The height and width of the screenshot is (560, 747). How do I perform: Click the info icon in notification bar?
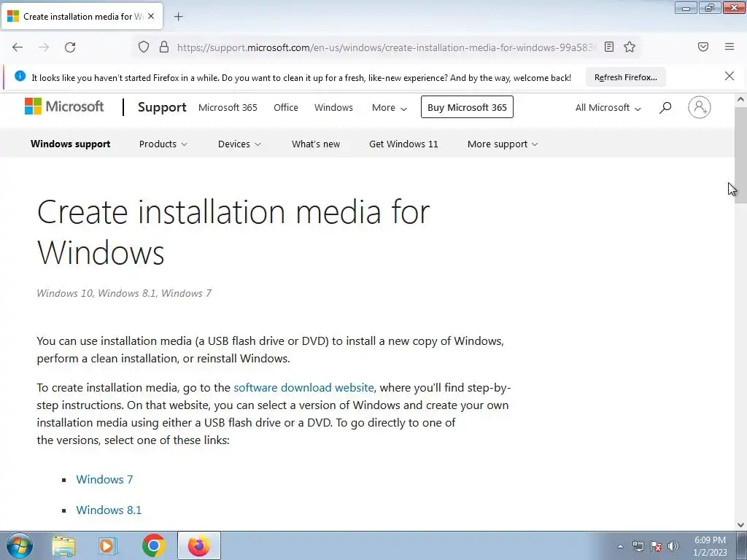[x=20, y=76]
